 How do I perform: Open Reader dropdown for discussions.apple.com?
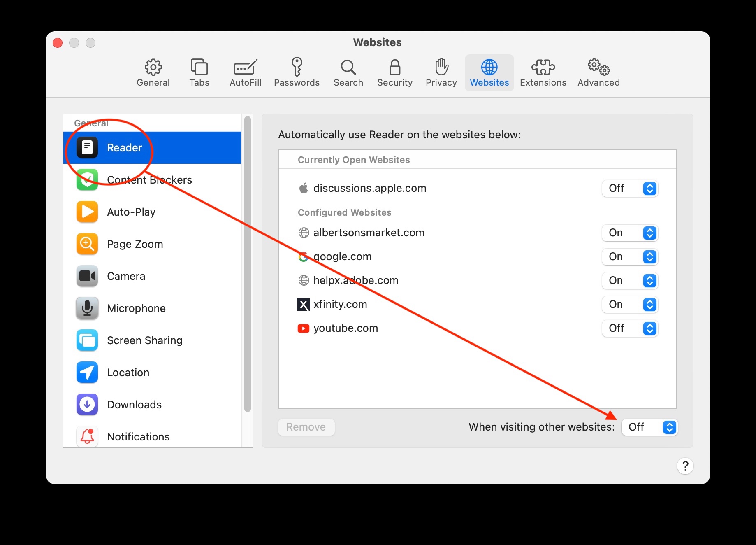[630, 189]
